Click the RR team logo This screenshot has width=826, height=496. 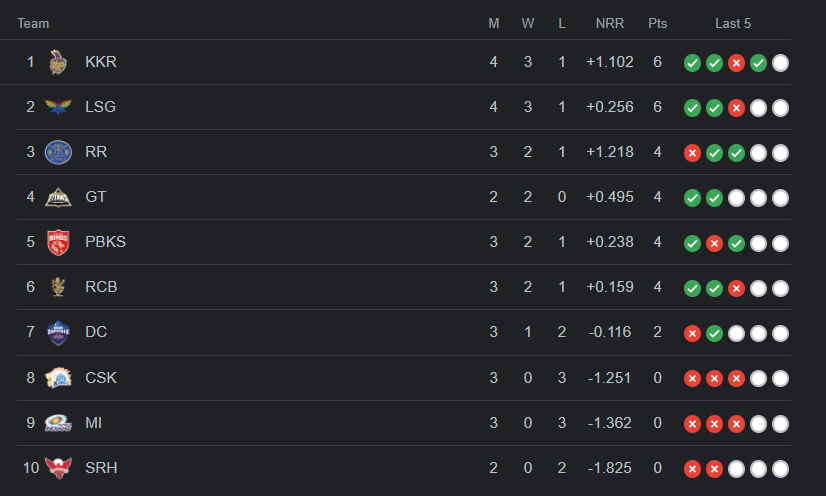coord(58,152)
